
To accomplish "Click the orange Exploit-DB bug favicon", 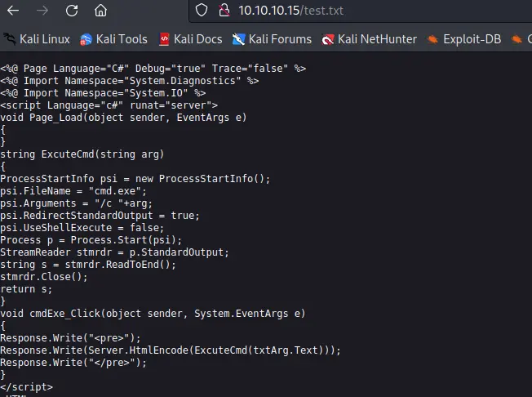I will [x=432, y=39].
